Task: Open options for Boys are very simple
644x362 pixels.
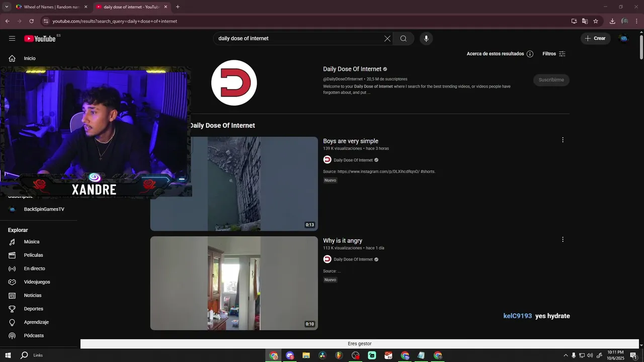Action: click(x=562, y=140)
